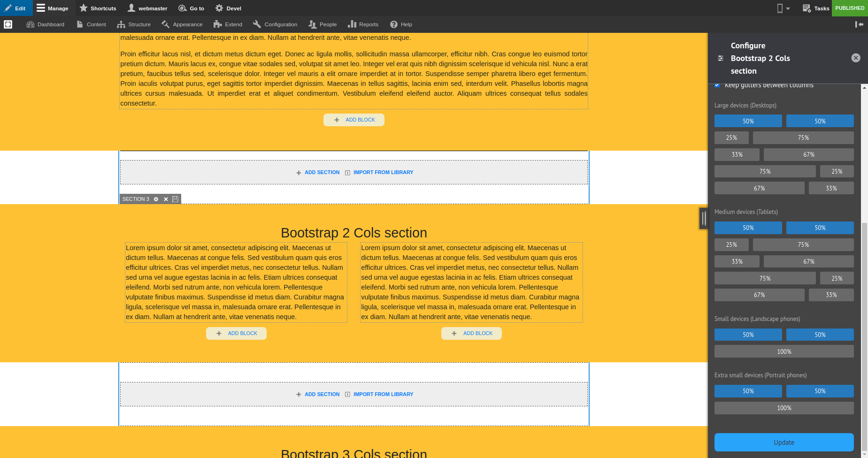
Task: Save Section 3 to library via disk icon
Action: tap(175, 199)
